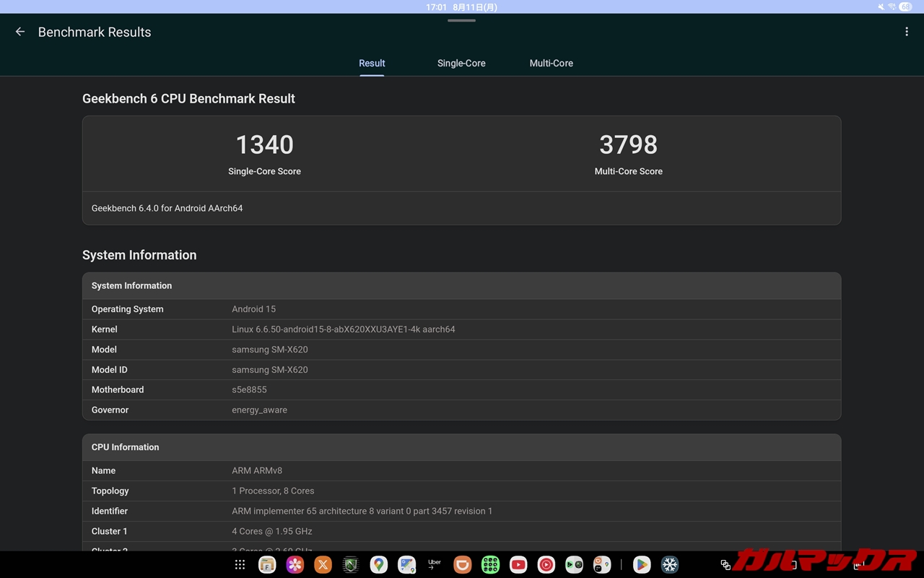Tap the battery indicator showing 68
This screenshot has width=924, height=578.
click(x=905, y=7)
